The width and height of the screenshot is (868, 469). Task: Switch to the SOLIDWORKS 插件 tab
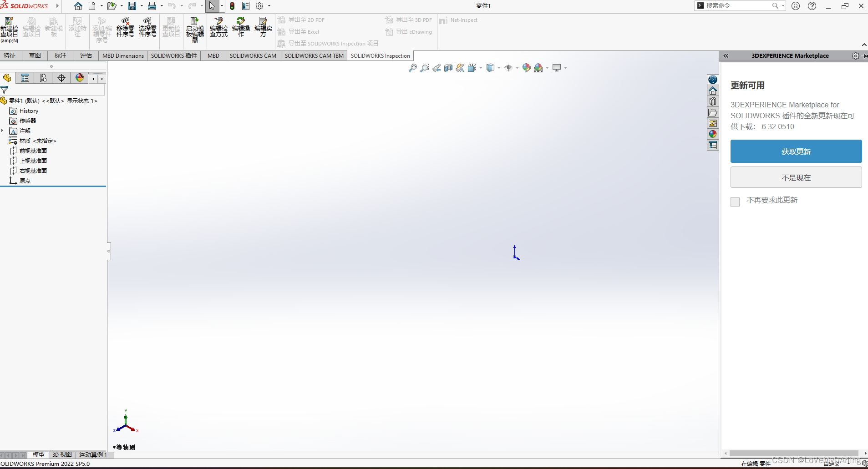click(x=174, y=55)
